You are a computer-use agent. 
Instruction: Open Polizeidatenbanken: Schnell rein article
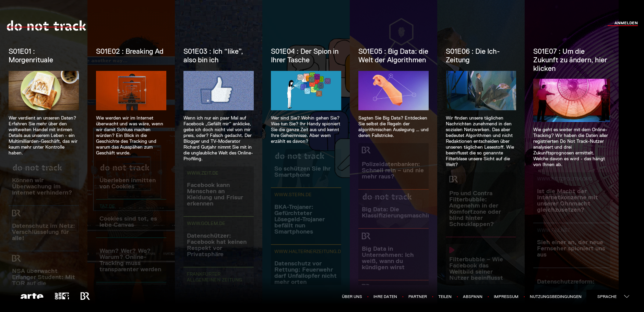click(x=393, y=170)
